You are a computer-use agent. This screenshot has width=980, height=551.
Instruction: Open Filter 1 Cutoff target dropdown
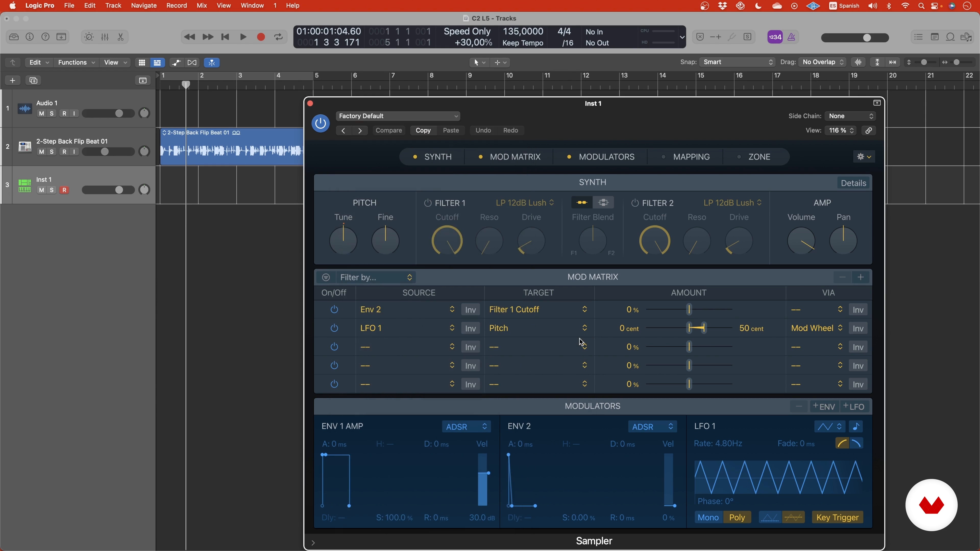(x=538, y=309)
